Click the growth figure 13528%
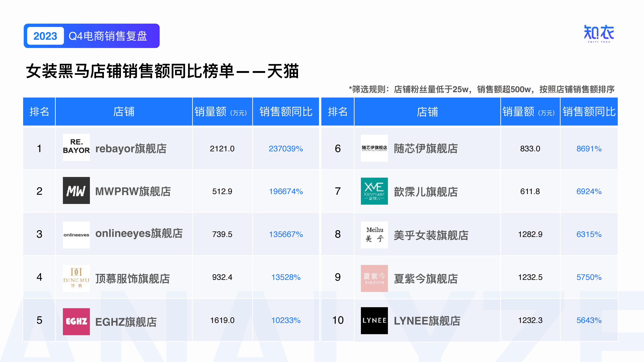The image size is (644, 362). point(286,277)
